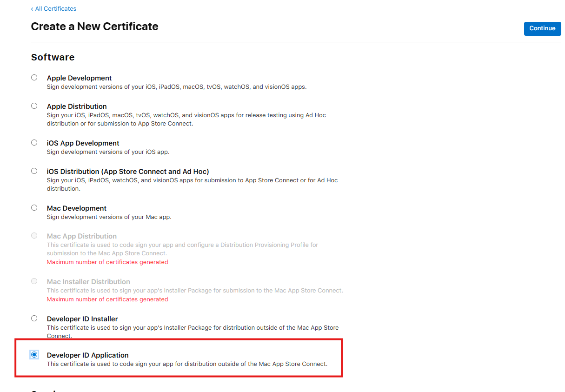Click the Mac Development description text
This screenshot has width=565, height=392.
[109, 217]
